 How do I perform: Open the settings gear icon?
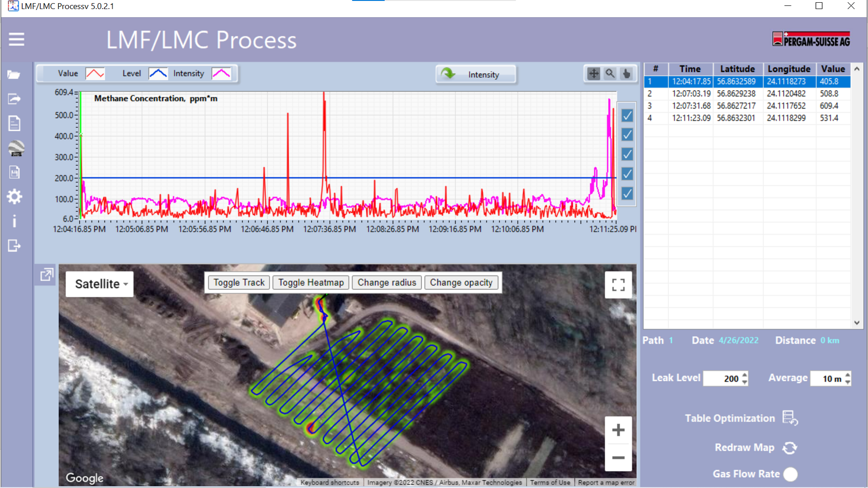point(14,196)
